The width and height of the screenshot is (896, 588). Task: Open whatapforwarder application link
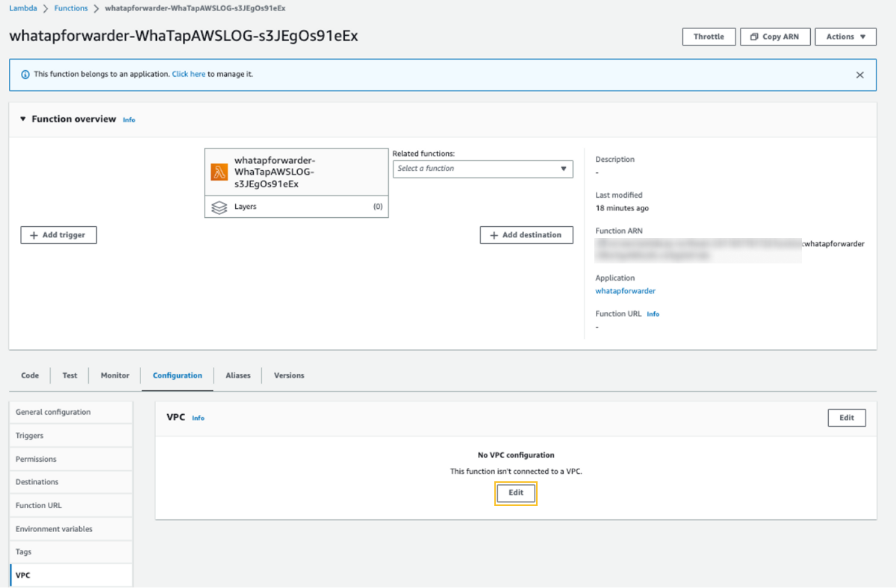pyautogui.click(x=625, y=291)
